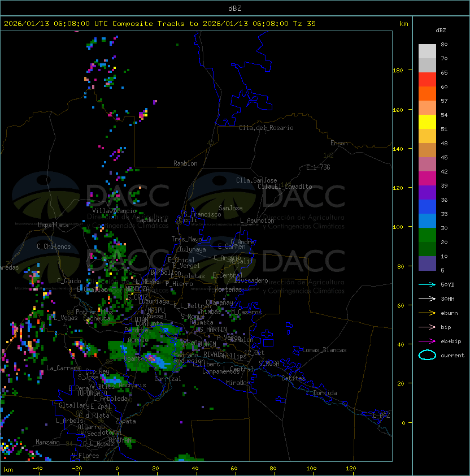The width and height of the screenshot is (470, 476).
Task: Click the yellow eburn arrow in legend
Action: [427, 313]
